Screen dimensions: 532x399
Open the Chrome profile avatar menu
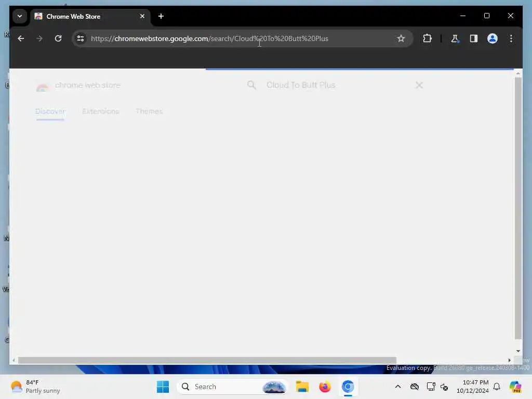(x=493, y=38)
